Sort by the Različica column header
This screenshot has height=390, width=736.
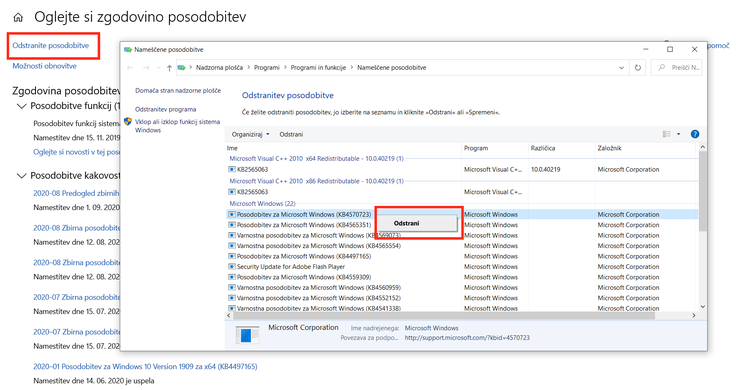coord(561,148)
